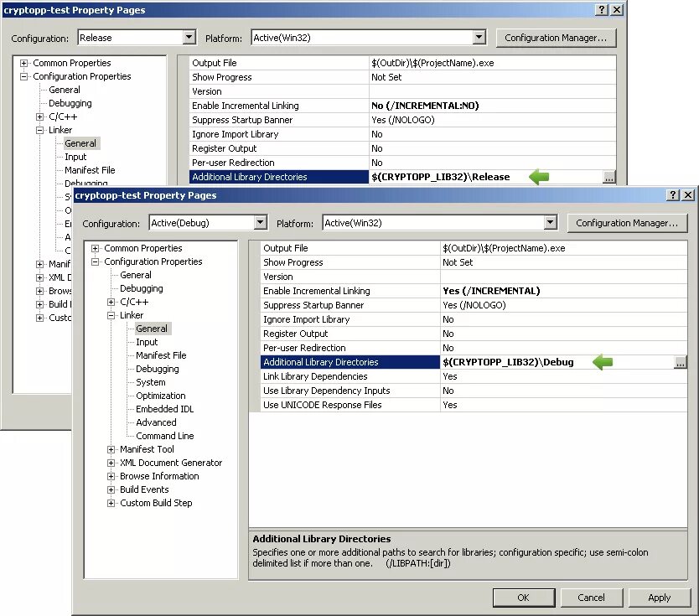Select Ignore Import Library row, front window

click(x=474, y=319)
